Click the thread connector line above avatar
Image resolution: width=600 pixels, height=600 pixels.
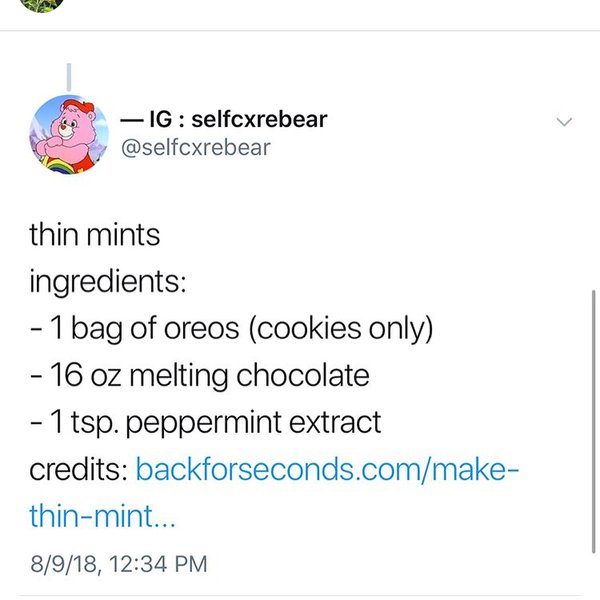click(x=68, y=77)
